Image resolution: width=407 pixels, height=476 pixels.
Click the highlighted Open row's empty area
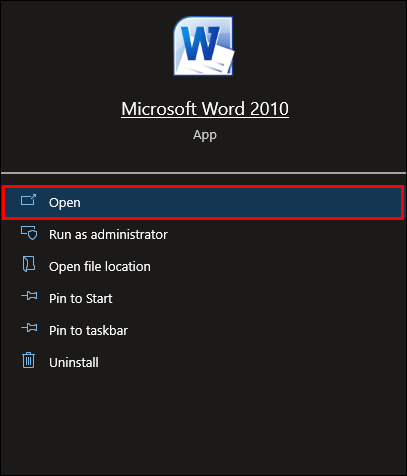point(240,202)
